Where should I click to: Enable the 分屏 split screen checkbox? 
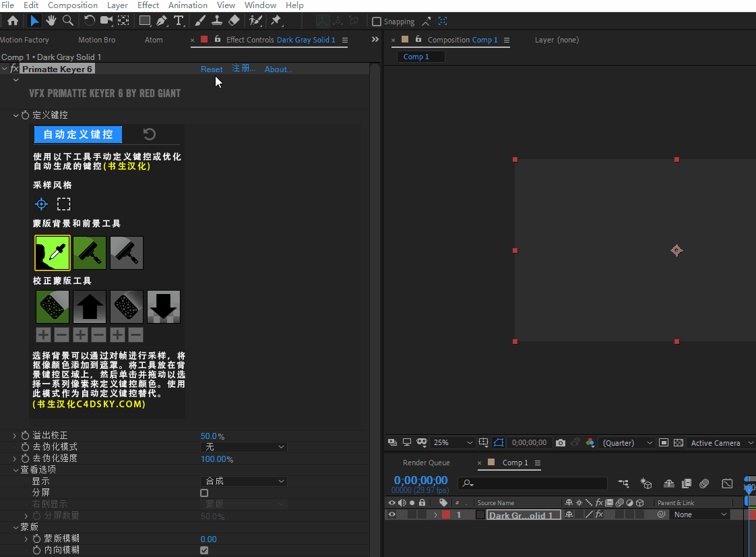(204, 493)
